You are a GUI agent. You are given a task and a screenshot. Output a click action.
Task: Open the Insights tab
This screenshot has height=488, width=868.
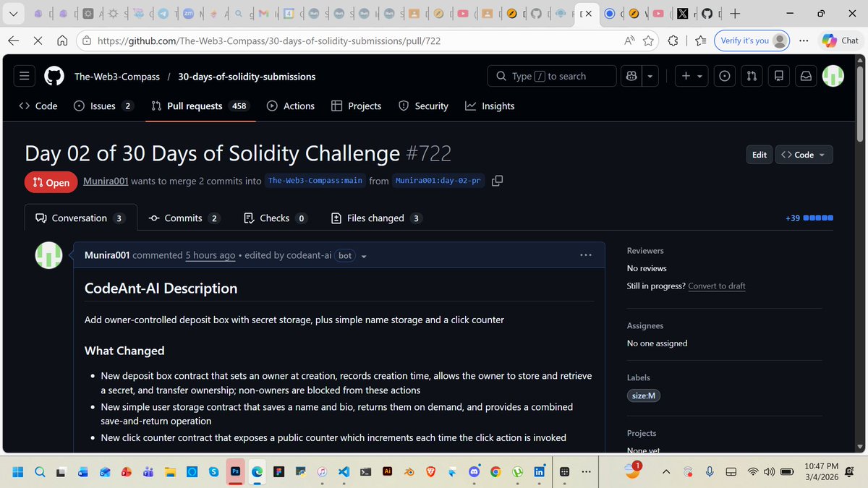490,106
